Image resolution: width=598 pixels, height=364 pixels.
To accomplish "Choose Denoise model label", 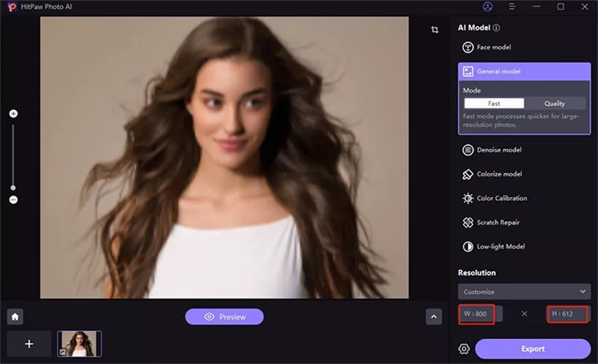I will pos(499,150).
